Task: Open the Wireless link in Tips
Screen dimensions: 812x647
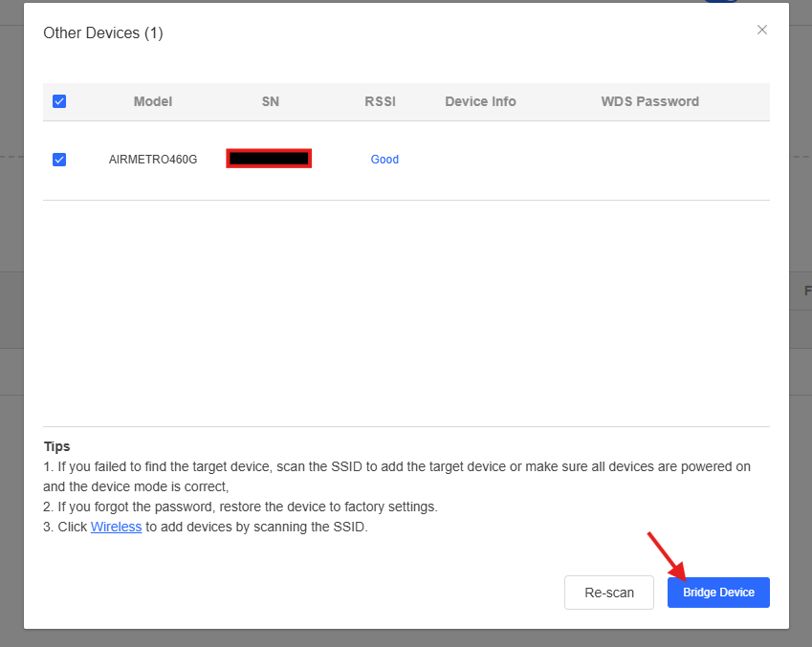Action: (116, 527)
